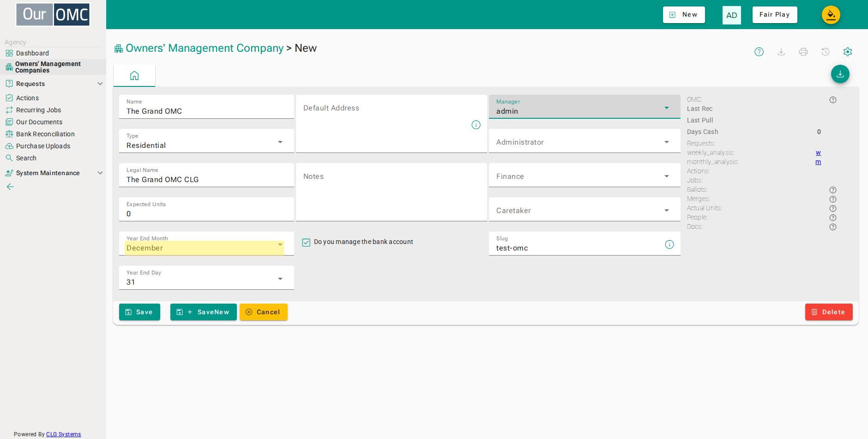Open the Year End Month dropdown
This screenshot has width=868, height=439.
(206, 244)
